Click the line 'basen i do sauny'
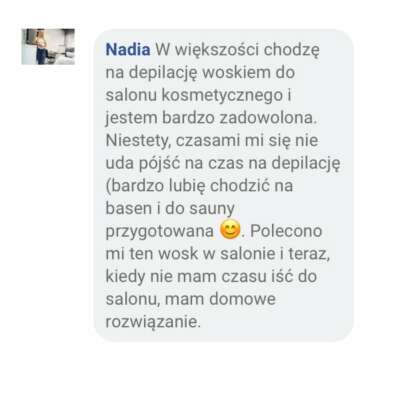This screenshot has height=400, width=400. [x=170, y=209]
